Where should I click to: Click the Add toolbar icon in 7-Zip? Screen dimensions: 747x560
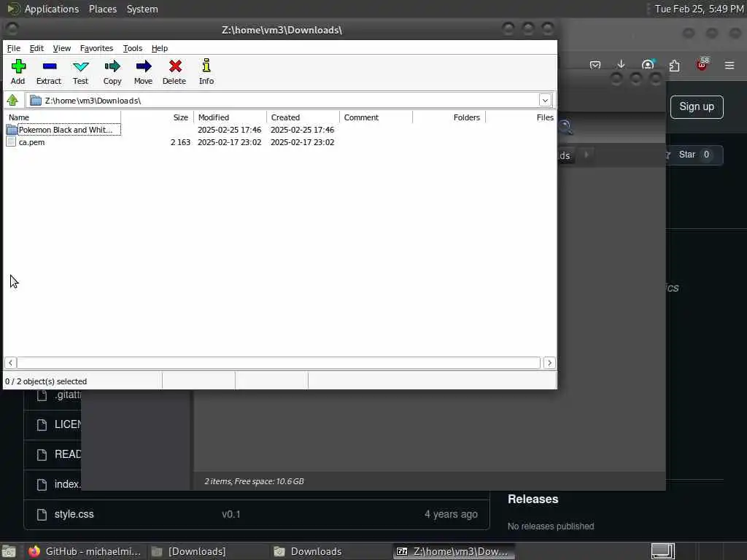pyautogui.click(x=18, y=71)
